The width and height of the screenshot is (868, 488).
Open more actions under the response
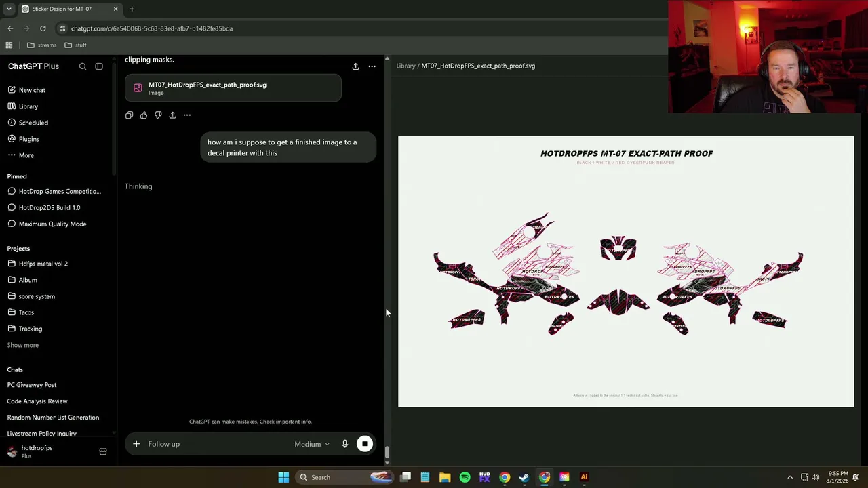coord(187,115)
